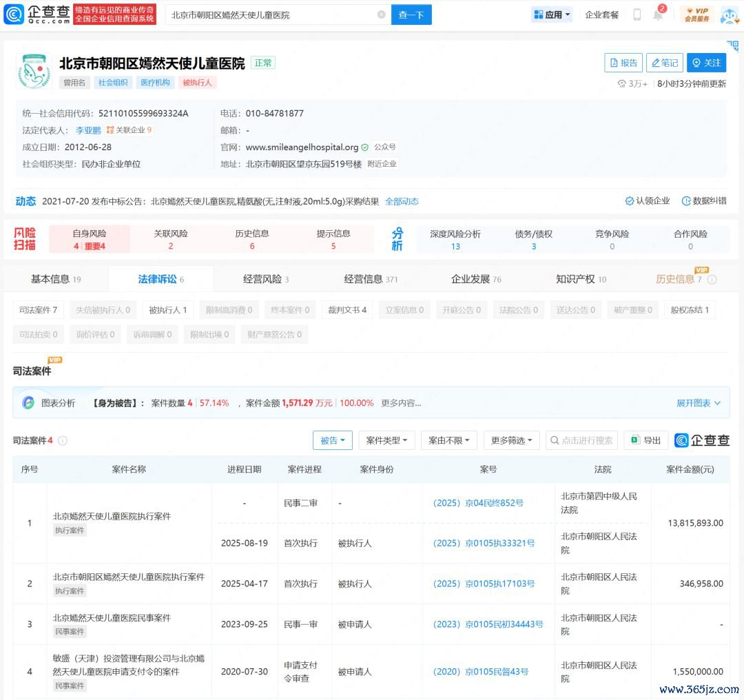Click the 图表分析 chart icon
This screenshot has width=744, height=700.
[28, 403]
